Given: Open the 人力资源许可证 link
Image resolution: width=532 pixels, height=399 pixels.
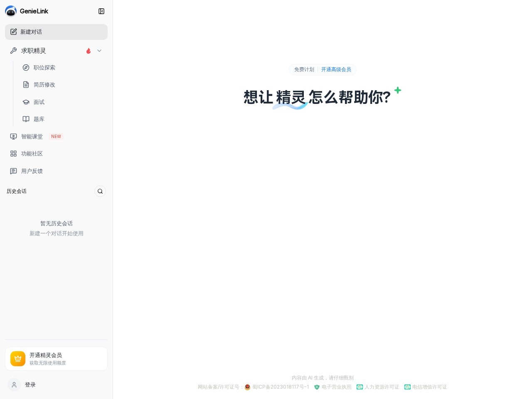Looking at the screenshot, I should tap(382, 387).
